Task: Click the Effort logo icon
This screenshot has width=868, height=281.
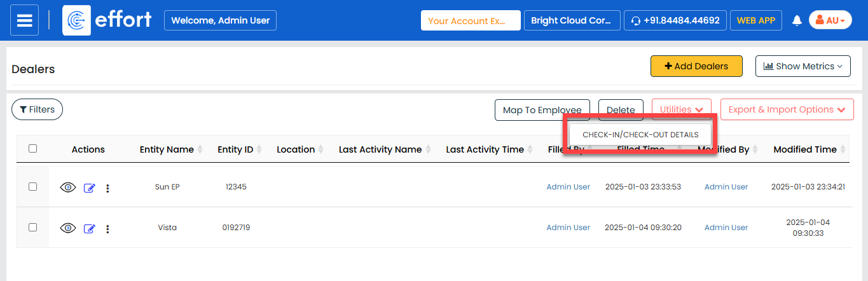Action: [77, 20]
